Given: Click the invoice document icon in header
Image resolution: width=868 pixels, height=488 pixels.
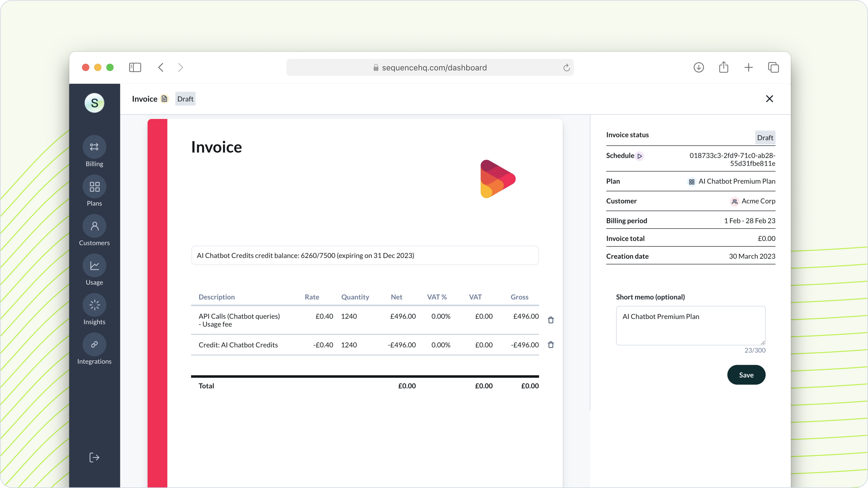Looking at the screenshot, I should (164, 99).
